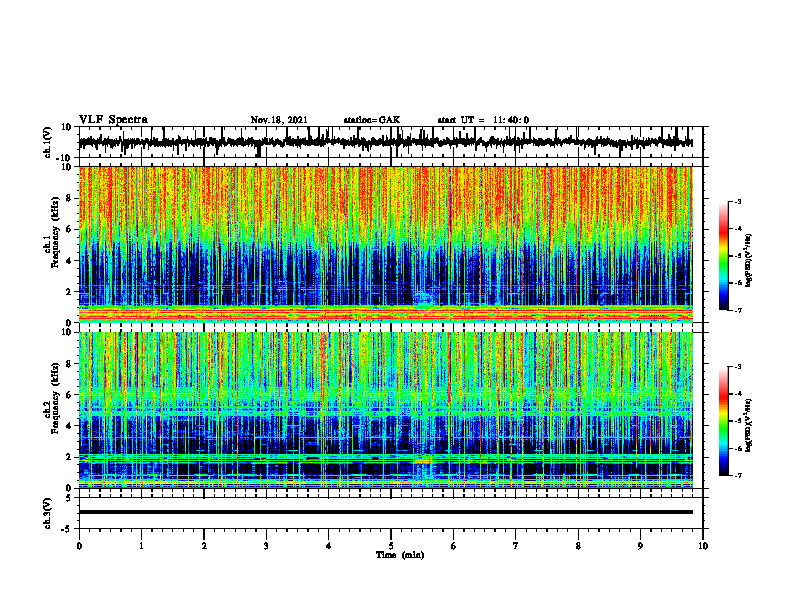792x612 pixels.
Task: Click the flat black ch.3 voltage trace
Action: pos(386,512)
